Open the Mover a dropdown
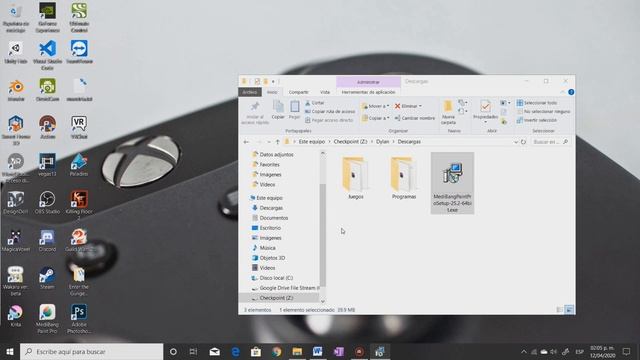Image resolution: width=640 pixels, height=360 pixels. pyautogui.click(x=375, y=106)
